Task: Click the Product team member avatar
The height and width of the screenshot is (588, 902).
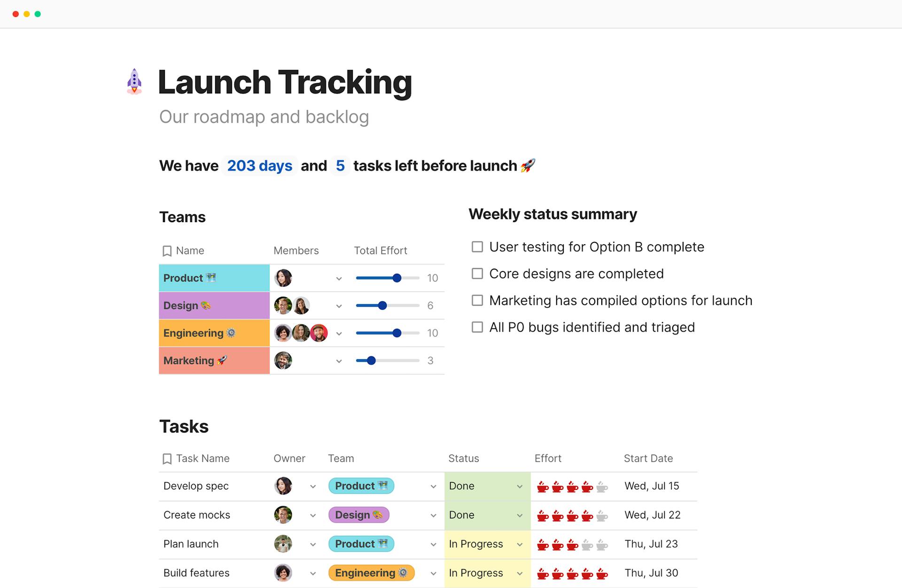Action: click(283, 278)
